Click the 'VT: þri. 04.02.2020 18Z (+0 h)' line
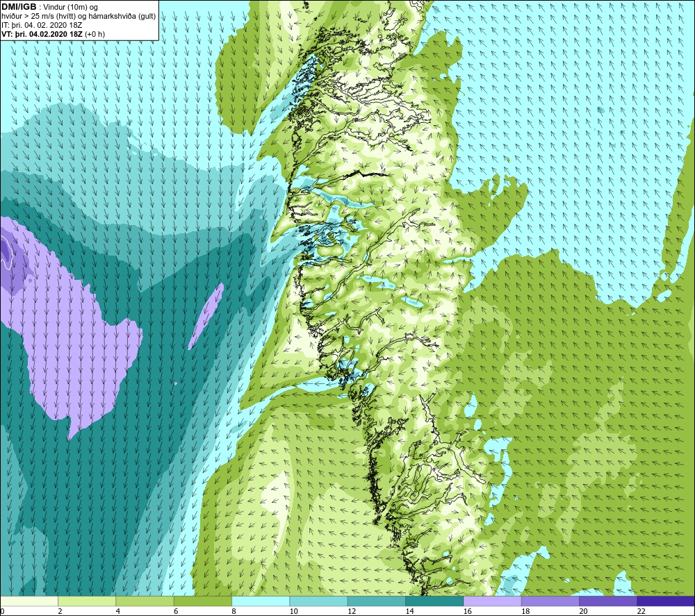Image resolution: width=695 pixels, height=616 pixels. (x=54, y=34)
